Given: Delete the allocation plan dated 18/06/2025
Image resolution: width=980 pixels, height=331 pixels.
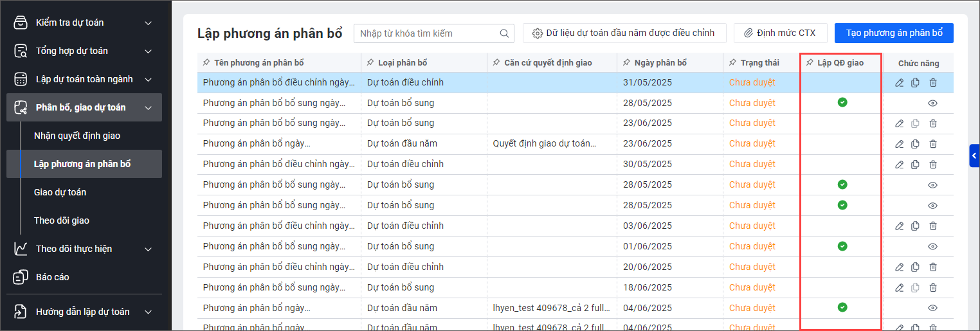Looking at the screenshot, I should (933, 288).
